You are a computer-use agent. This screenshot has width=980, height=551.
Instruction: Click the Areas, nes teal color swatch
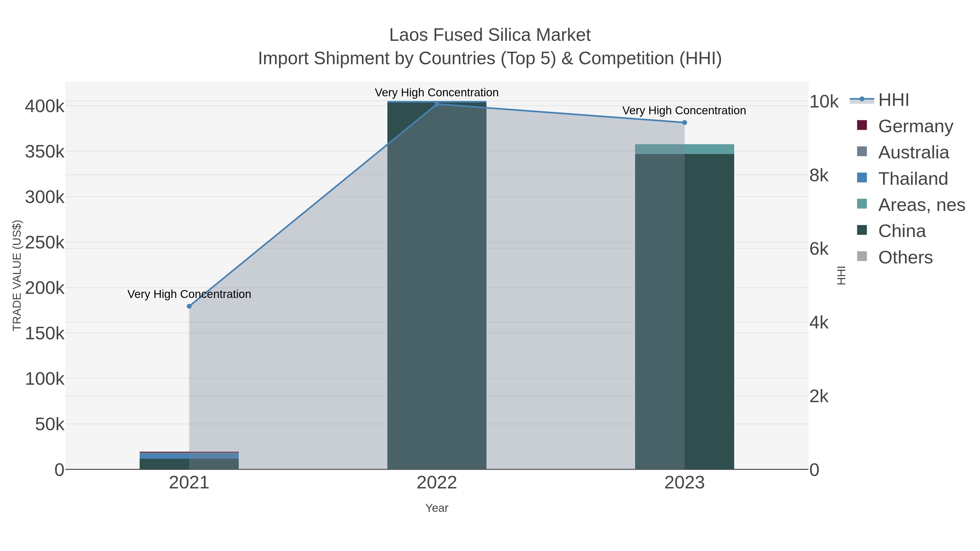coord(862,204)
